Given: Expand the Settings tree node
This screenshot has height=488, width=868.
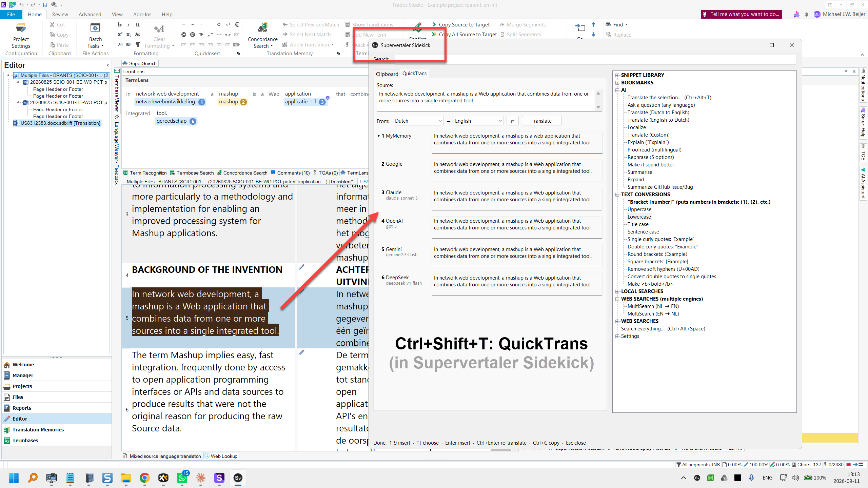Looking at the screenshot, I should tap(617, 336).
